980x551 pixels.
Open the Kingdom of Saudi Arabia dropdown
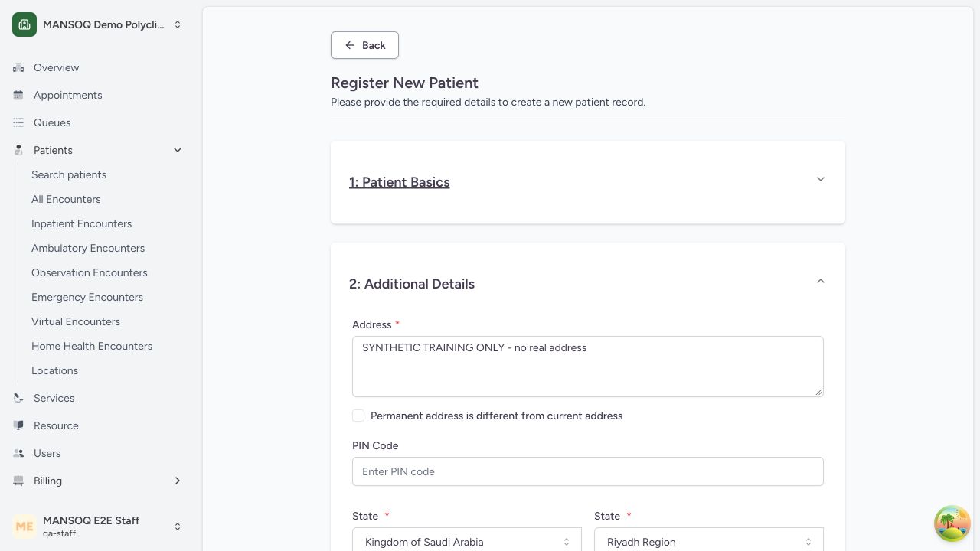coord(467,541)
